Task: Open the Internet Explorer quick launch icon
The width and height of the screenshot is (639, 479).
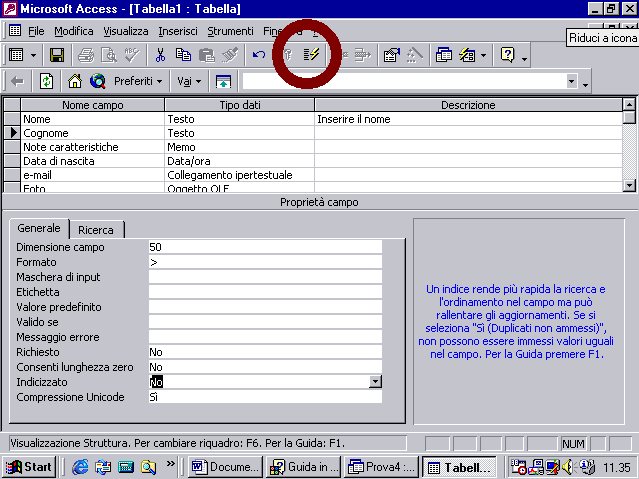Action: tap(80, 467)
